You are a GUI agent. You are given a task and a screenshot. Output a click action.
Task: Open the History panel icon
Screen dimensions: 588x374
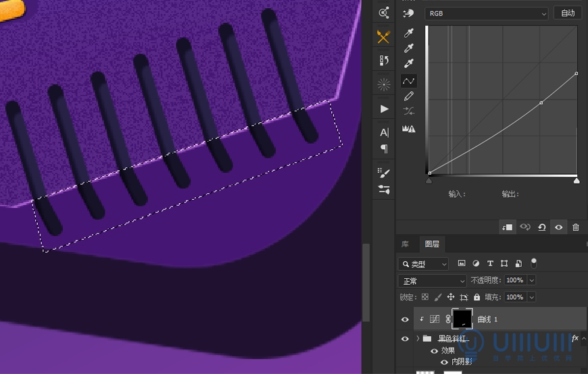383,60
